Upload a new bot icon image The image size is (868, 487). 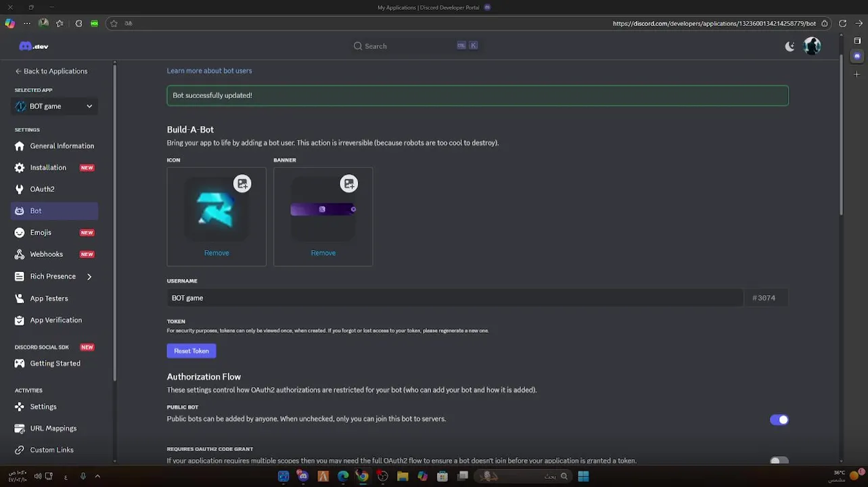pos(242,184)
